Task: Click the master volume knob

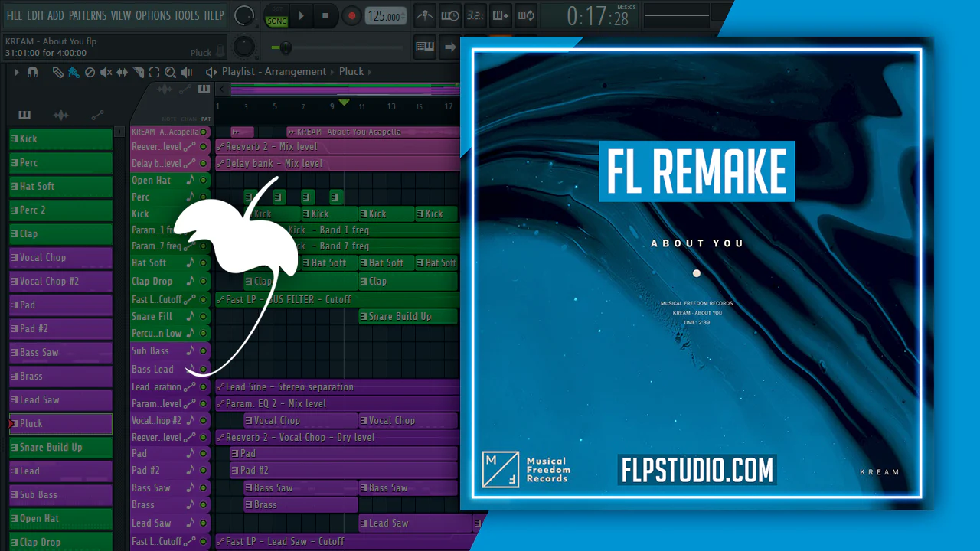Action: (x=244, y=15)
